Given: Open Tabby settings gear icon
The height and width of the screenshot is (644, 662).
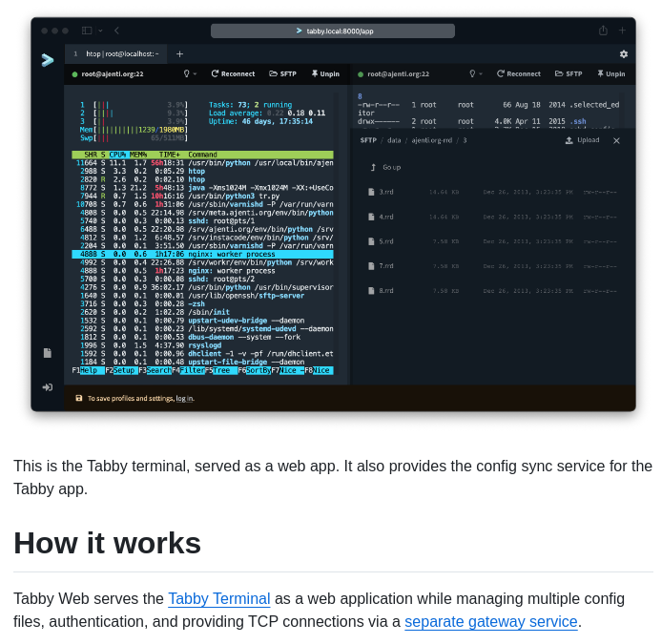Looking at the screenshot, I should pos(624,54).
